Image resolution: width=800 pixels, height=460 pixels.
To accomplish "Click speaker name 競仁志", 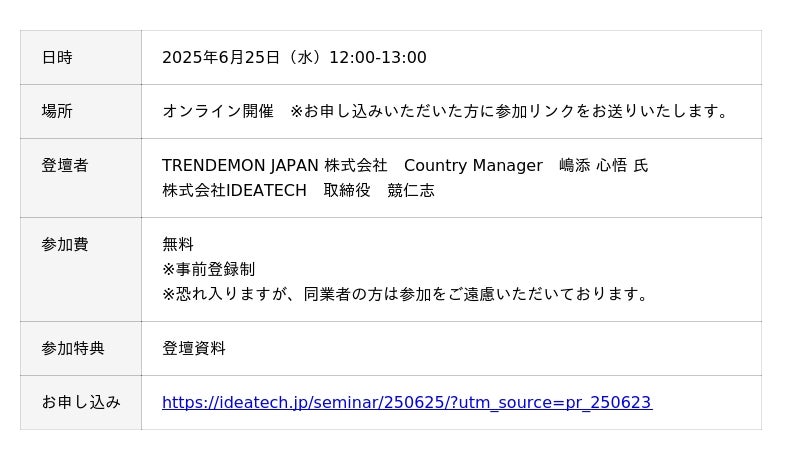I will pyautogui.click(x=411, y=190).
